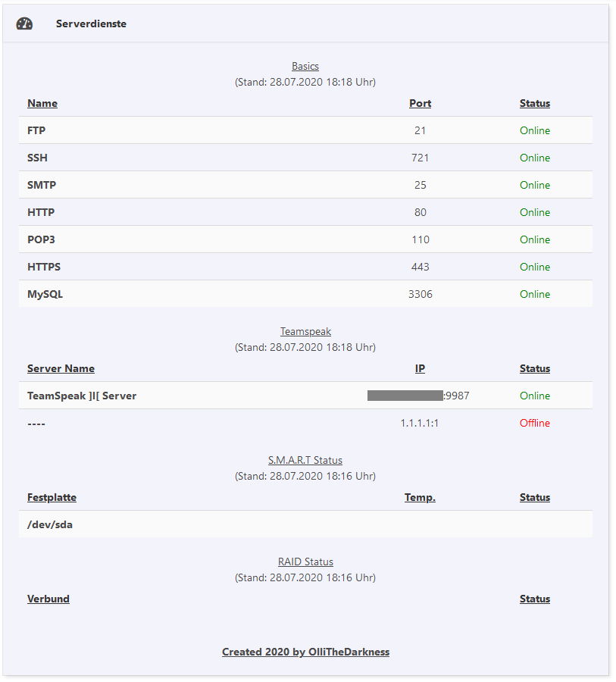
Task: Click the RAID Status heading
Action: [x=305, y=562]
